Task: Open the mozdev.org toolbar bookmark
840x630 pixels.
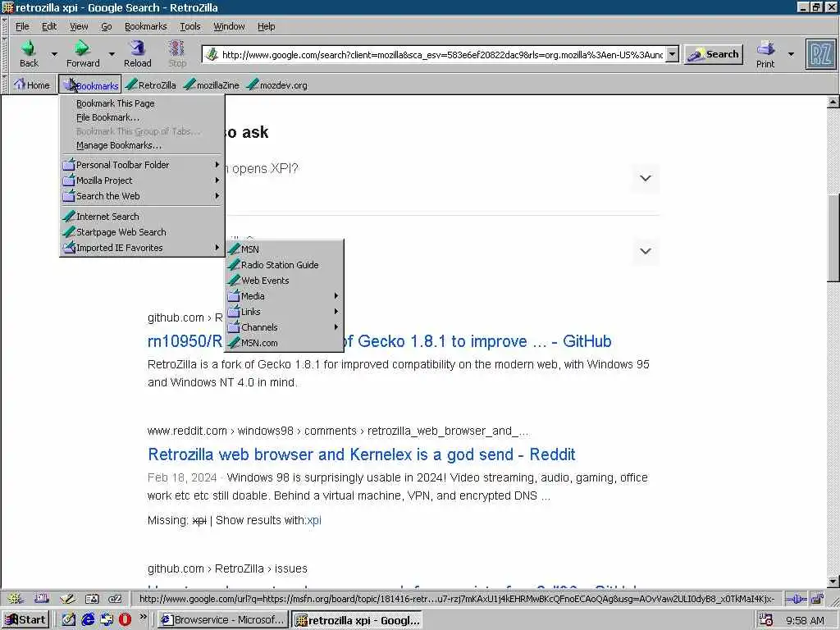Action: 277,84
